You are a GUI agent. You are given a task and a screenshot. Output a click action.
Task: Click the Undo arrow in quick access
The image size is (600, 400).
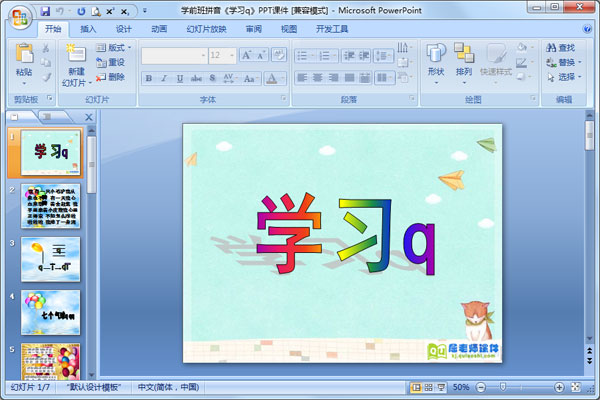tap(60, 11)
